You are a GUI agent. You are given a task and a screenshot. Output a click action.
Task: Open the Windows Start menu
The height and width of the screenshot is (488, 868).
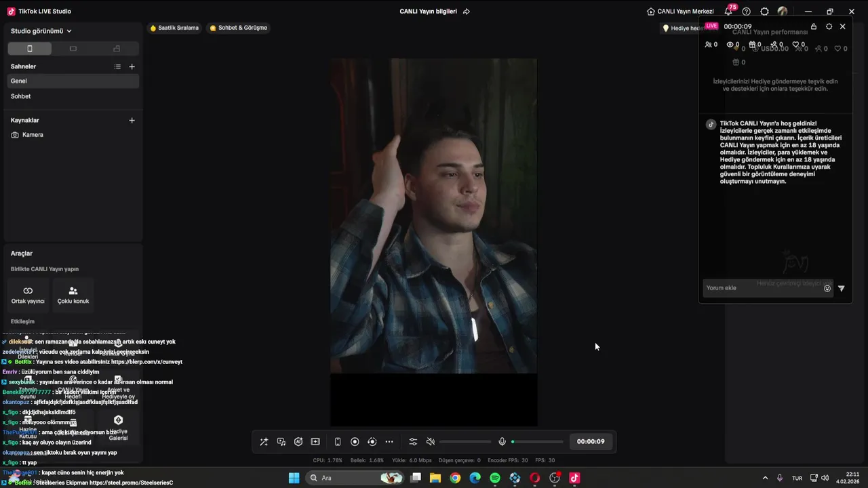pos(294,478)
